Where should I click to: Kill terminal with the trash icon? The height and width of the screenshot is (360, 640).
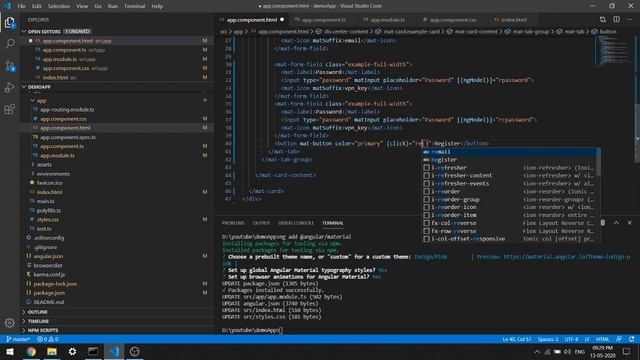tap(603, 222)
